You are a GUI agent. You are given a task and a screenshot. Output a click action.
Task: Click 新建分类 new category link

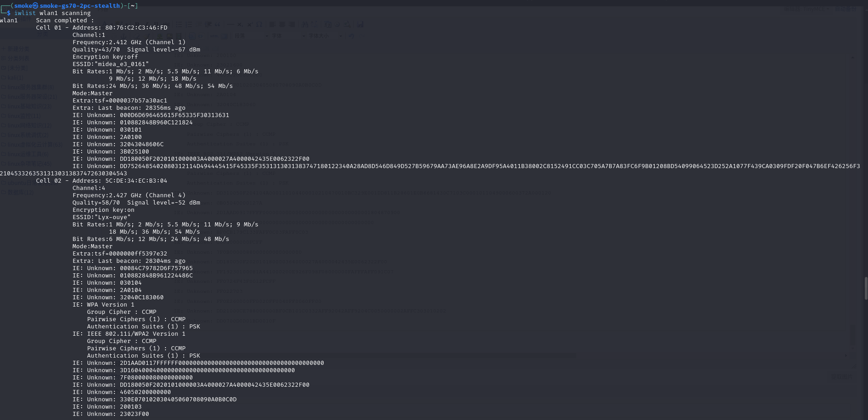tap(18, 49)
